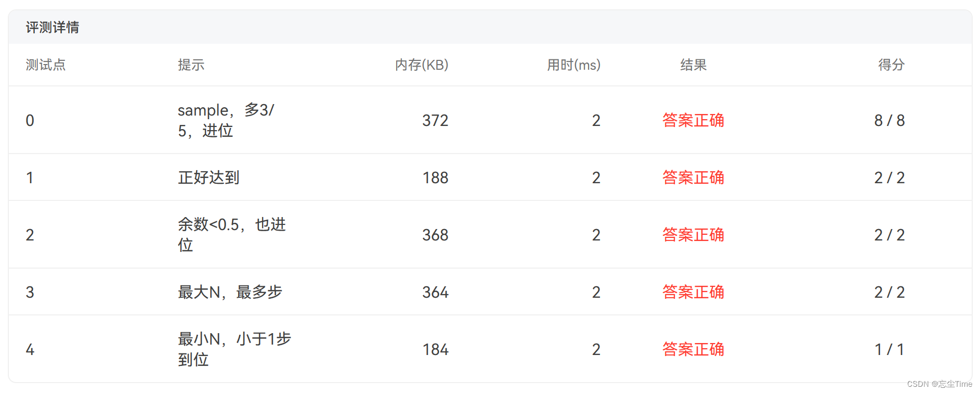
Task: Open 答案正确 result for test point 2
Action: coord(694,235)
